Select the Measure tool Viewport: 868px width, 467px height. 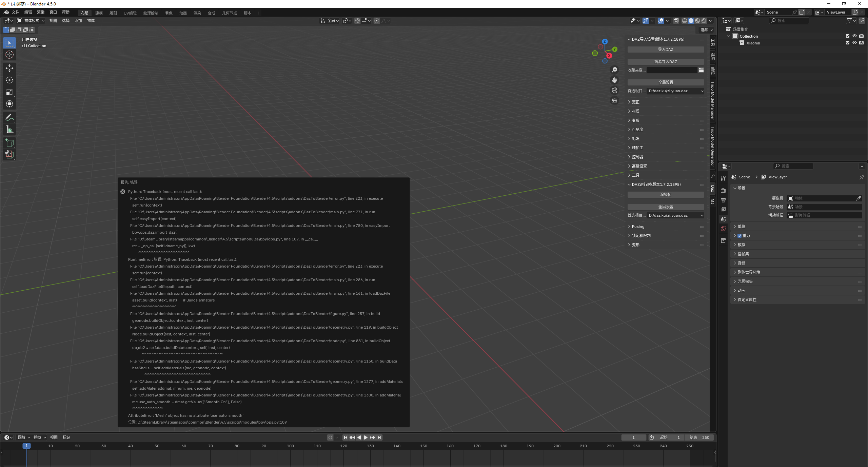(x=9, y=130)
